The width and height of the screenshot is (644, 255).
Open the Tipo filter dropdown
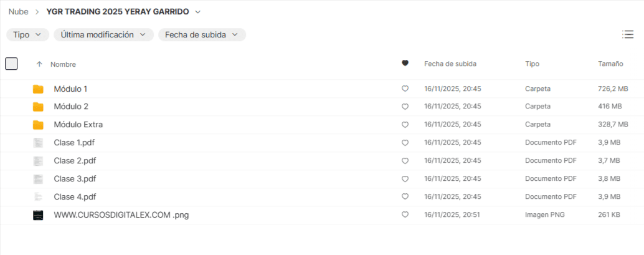(27, 35)
